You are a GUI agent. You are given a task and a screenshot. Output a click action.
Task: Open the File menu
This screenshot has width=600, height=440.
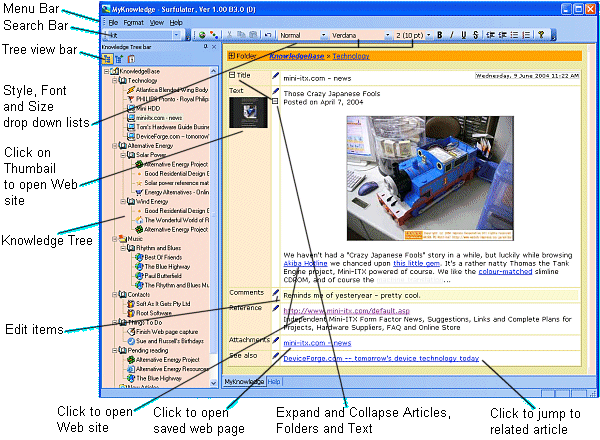[113, 23]
